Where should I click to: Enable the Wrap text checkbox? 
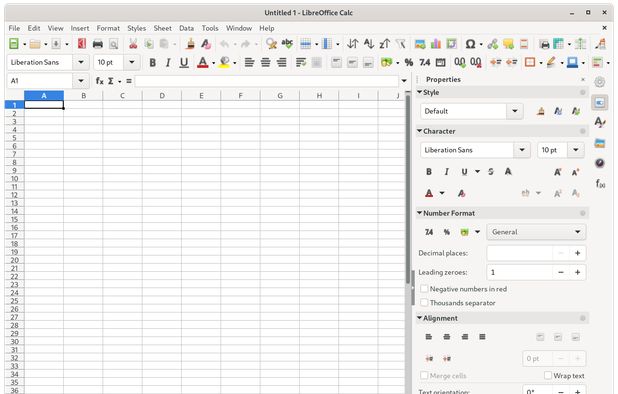pos(547,375)
